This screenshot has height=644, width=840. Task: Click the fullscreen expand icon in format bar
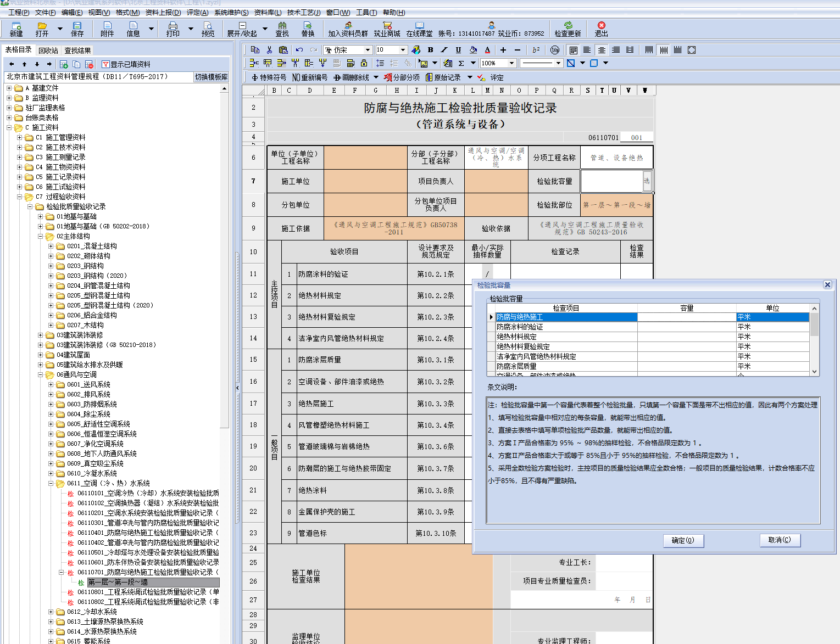692,50
